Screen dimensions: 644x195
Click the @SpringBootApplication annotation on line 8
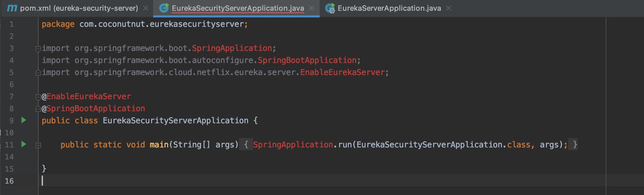[x=95, y=109]
